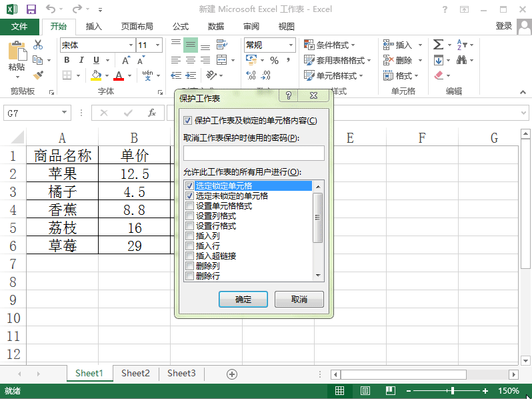Switch to Sheet2 tab
The image size is (532, 399).
pyautogui.click(x=135, y=373)
